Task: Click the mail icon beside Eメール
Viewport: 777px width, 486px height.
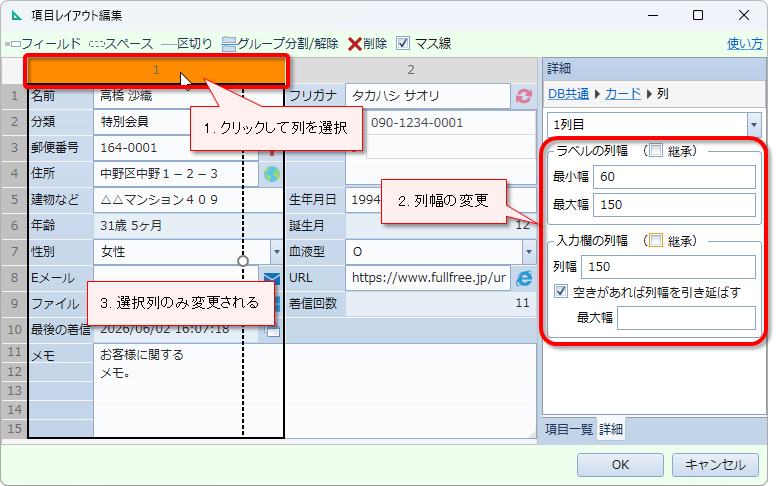Action: [272, 278]
